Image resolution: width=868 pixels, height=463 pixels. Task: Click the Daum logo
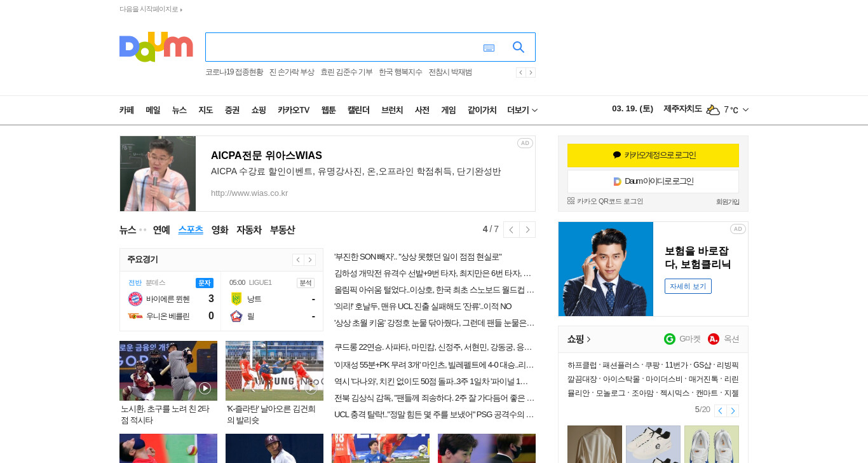point(156,47)
